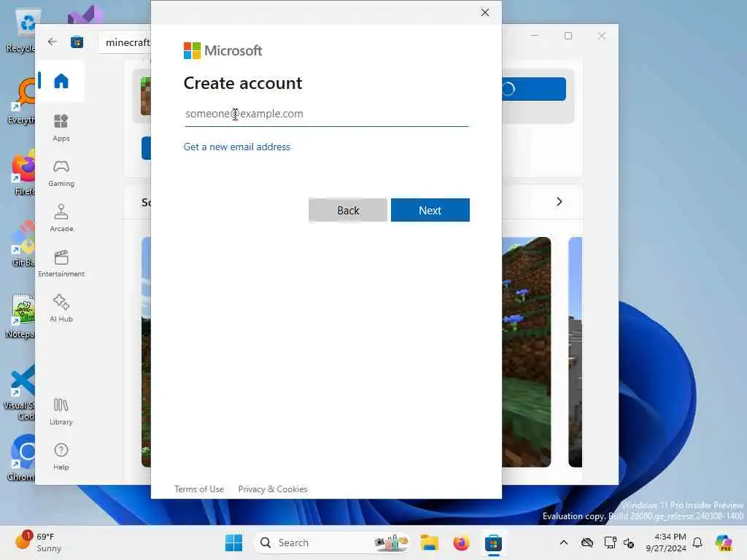747x560 pixels.
Task: Click the network display tray icon
Action: point(611,542)
